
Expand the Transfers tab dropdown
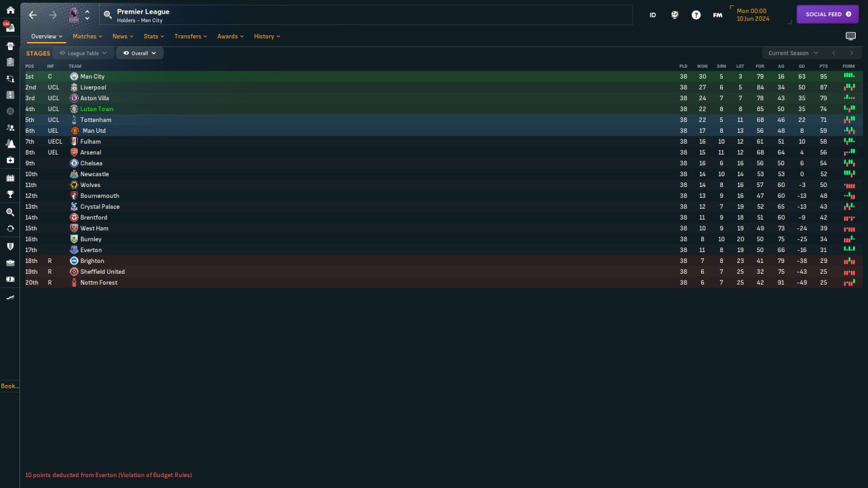click(x=191, y=37)
